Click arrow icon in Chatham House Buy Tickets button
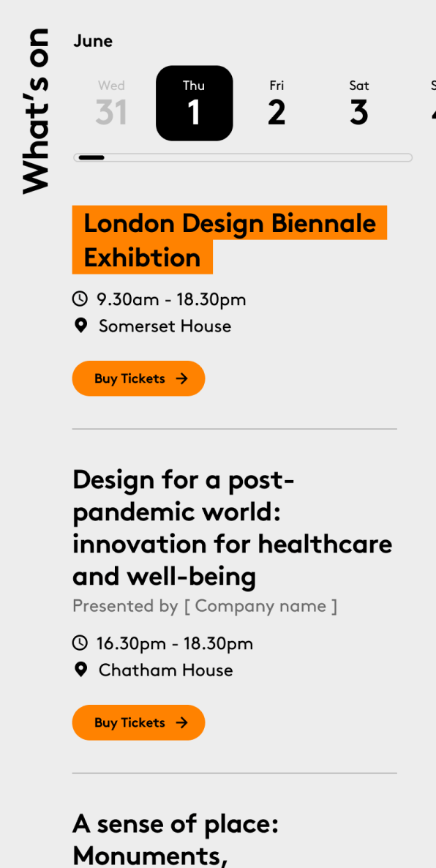This screenshot has height=868, width=436. [x=181, y=722]
